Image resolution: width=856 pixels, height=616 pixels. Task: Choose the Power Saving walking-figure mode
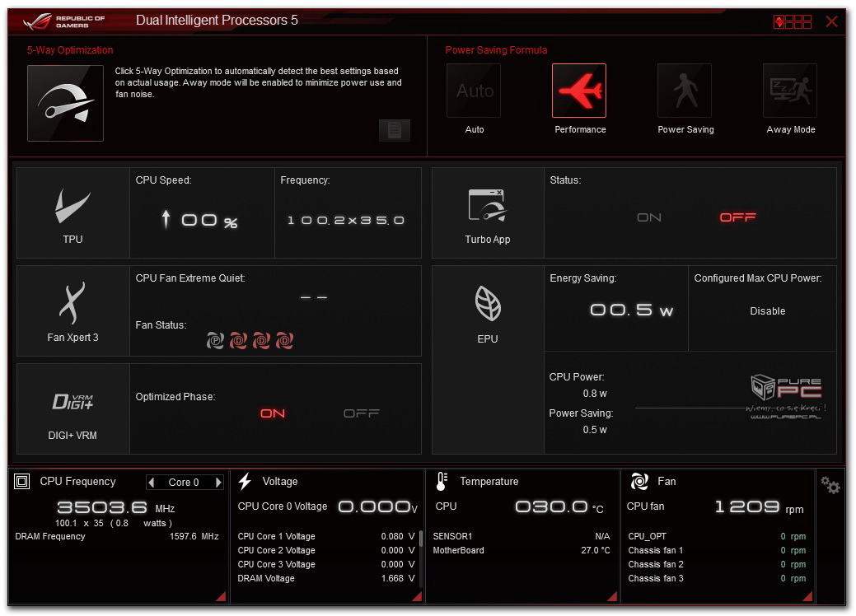(685, 91)
